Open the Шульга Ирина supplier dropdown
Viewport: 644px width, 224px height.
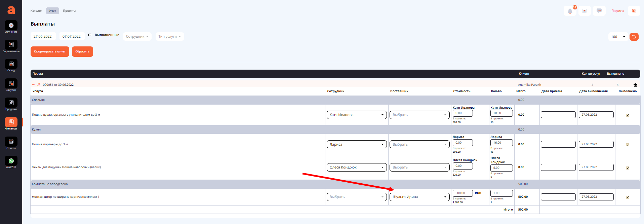tap(419, 197)
